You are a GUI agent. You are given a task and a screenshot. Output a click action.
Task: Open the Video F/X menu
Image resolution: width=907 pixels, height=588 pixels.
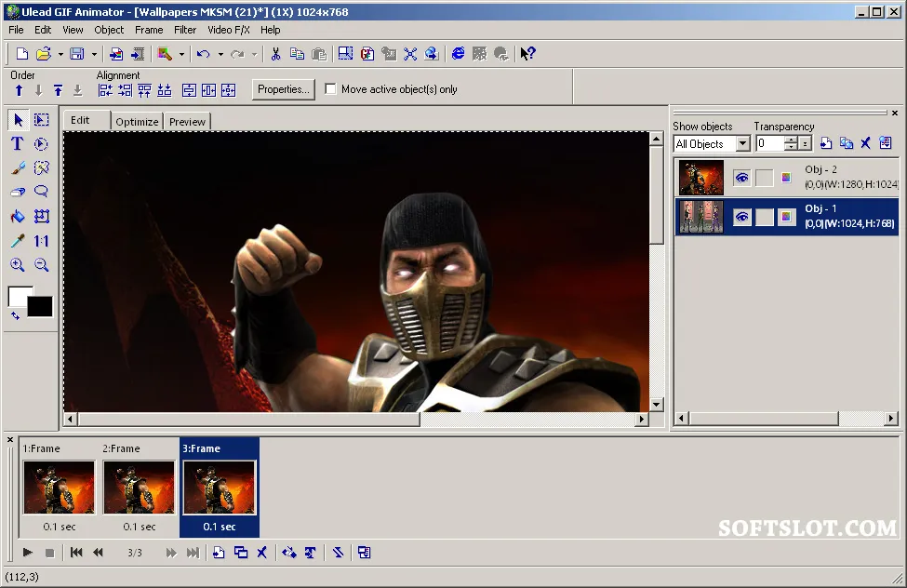[229, 30]
